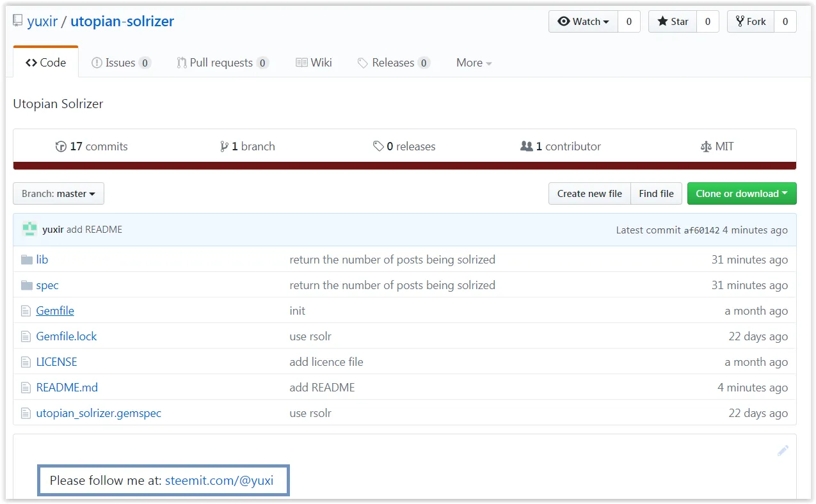Screen dimensions: 816x504
Task: Open Gemfile.lock's 'use rsolr' commit message
Action: coord(310,336)
